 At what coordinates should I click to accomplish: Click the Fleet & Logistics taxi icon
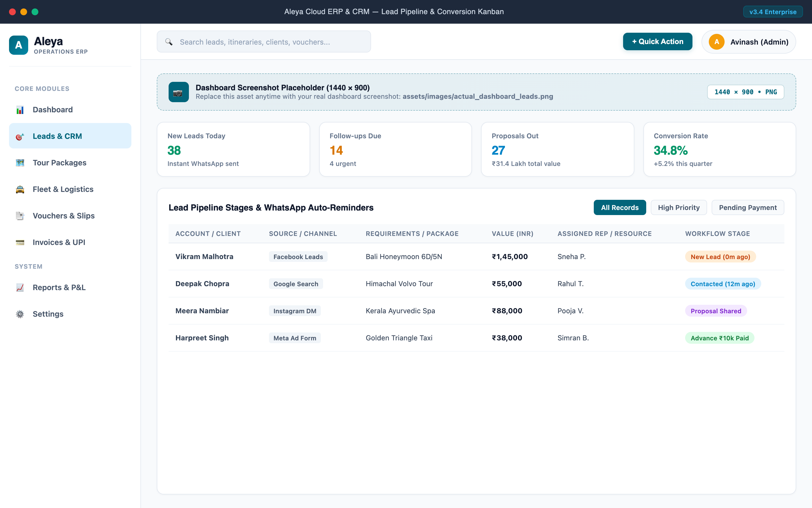[x=20, y=189]
